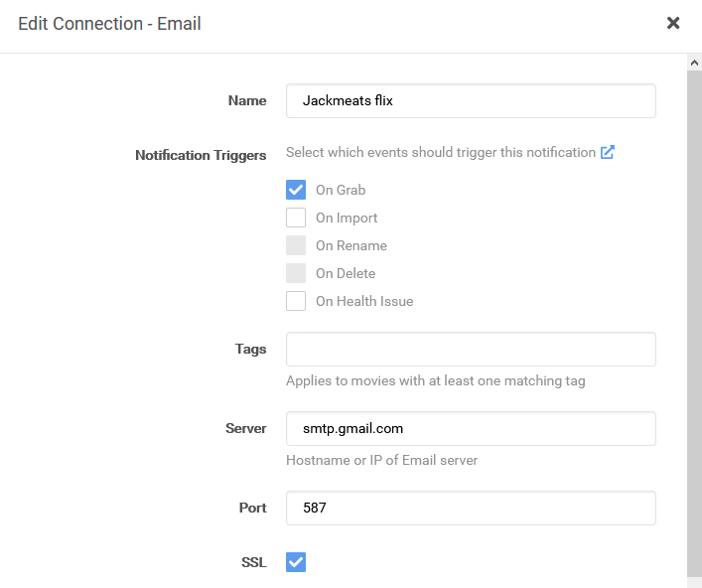This screenshot has width=702, height=588.
Task: Uncheck the On Grab trigger
Action: tap(296, 190)
